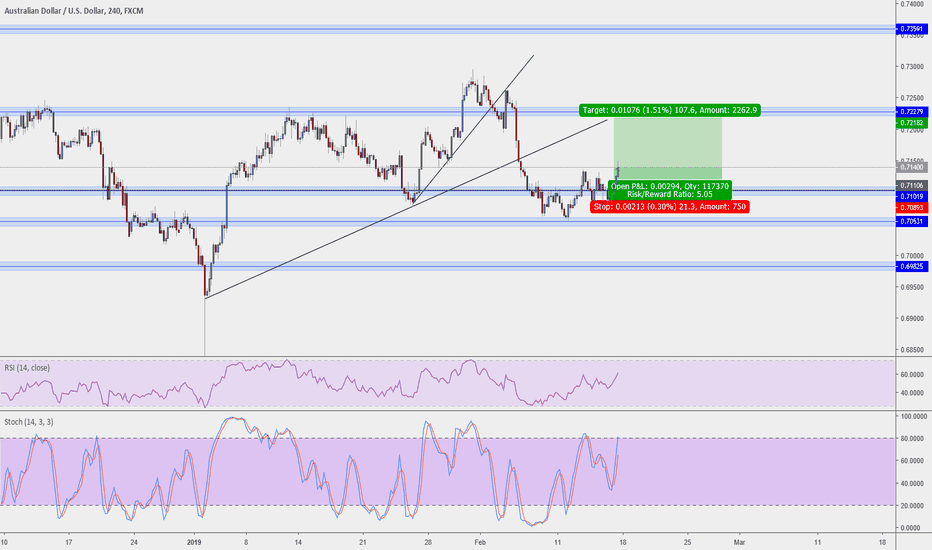Click the 0.70000 price axis value
This screenshot has width=932, height=550.
[x=912, y=255]
